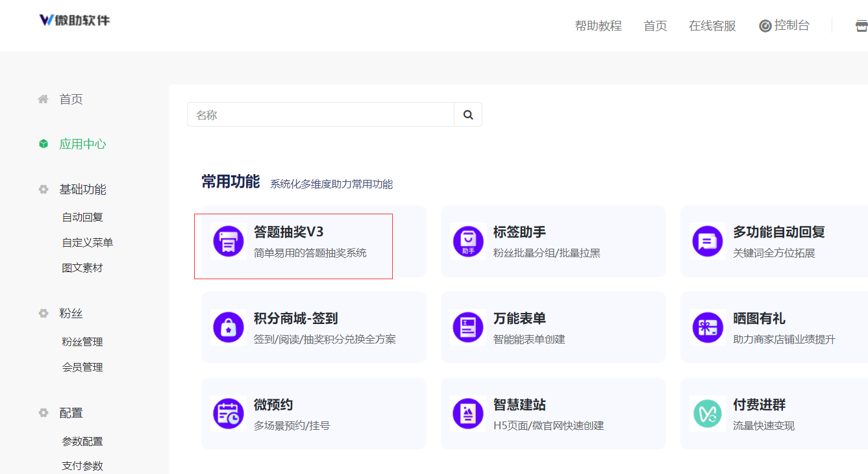Open the 智慧建站 title
The width and height of the screenshot is (868, 474).
519,405
